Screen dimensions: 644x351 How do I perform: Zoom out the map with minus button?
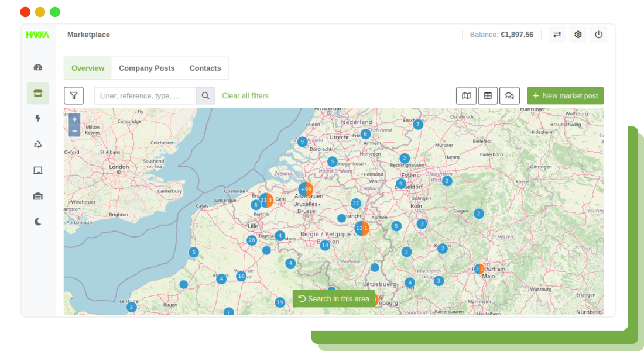[74, 131]
